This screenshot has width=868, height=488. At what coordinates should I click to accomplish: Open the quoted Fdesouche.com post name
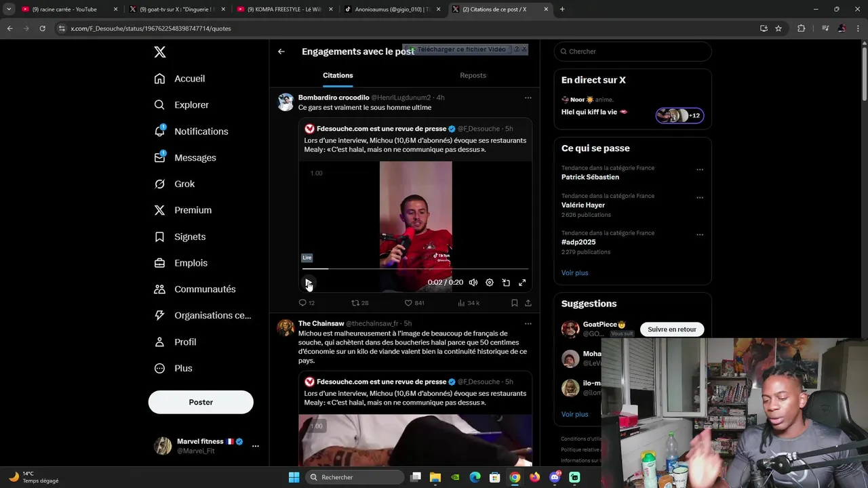click(382, 129)
